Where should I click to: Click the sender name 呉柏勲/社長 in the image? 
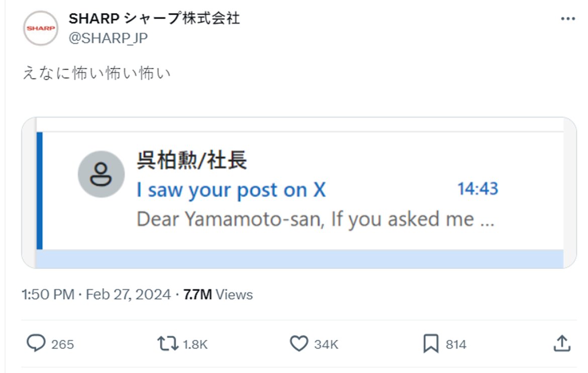[x=191, y=161]
